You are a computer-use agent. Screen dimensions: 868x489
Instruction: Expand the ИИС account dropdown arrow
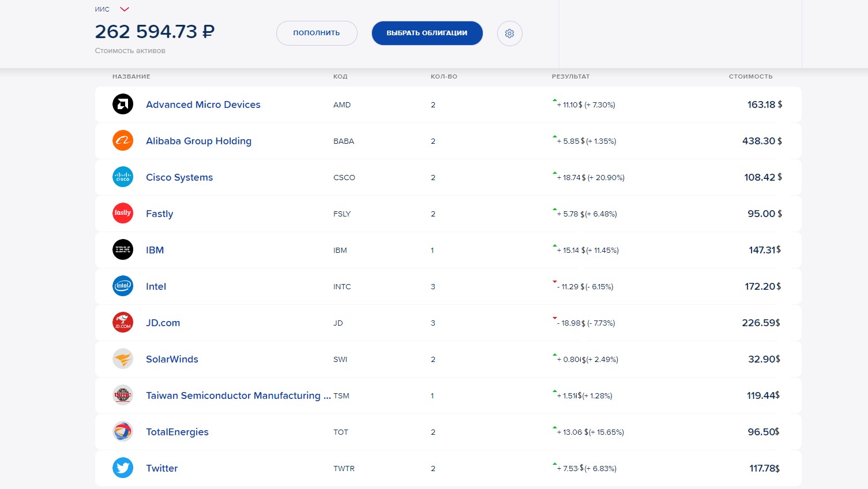tap(125, 9)
